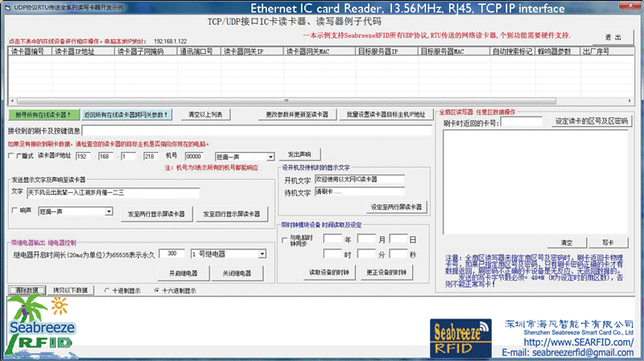Select the 十进制显示 decimal display radio button
Screen dimensions: 644x361
click(x=109, y=290)
